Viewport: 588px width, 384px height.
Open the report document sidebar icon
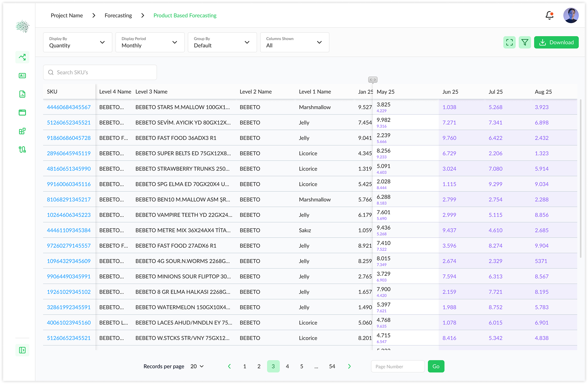[x=22, y=94]
